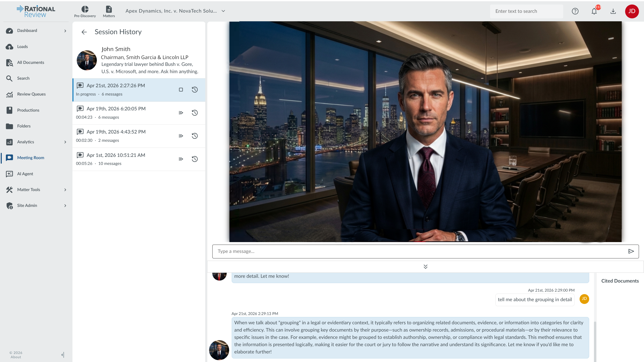The width and height of the screenshot is (644, 362).
Task: Expand the Matter Tools submenu
Action: tap(65, 190)
